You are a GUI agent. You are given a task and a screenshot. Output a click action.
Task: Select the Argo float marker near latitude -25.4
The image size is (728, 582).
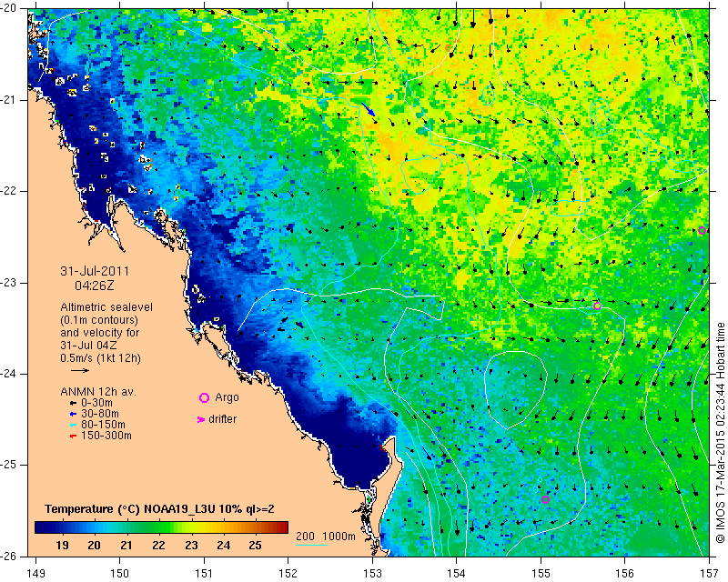(545, 500)
